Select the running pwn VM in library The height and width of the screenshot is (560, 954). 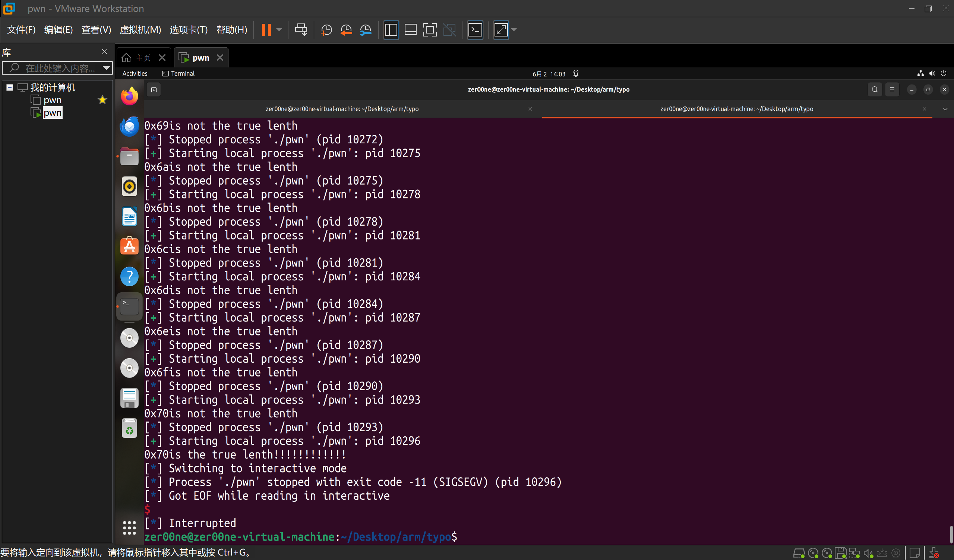[52, 113]
